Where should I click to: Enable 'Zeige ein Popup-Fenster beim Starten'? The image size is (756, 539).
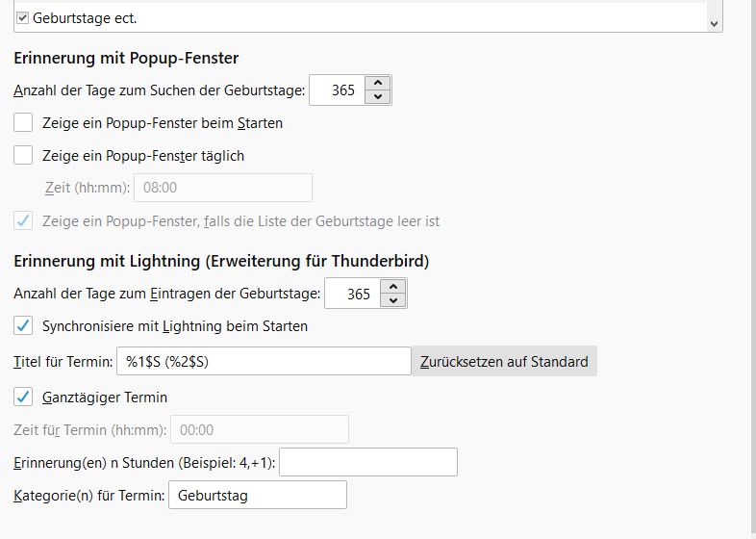pyautogui.click(x=24, y=123)
